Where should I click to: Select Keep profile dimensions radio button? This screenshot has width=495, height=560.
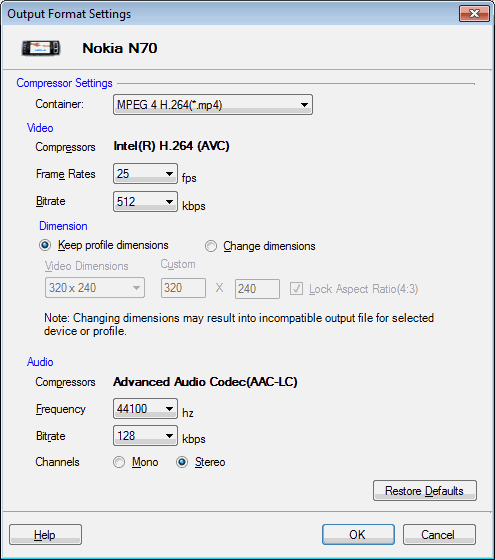coord(45,245)
